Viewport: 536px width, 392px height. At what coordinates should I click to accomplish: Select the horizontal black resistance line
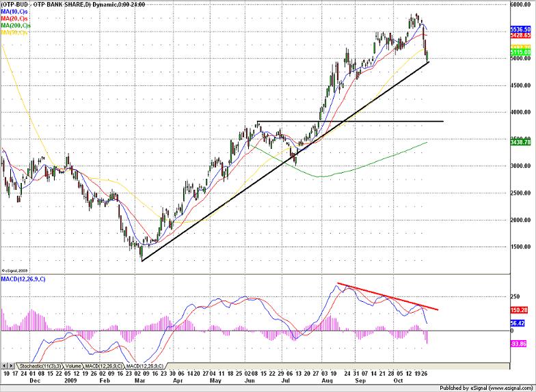(349, 122)
